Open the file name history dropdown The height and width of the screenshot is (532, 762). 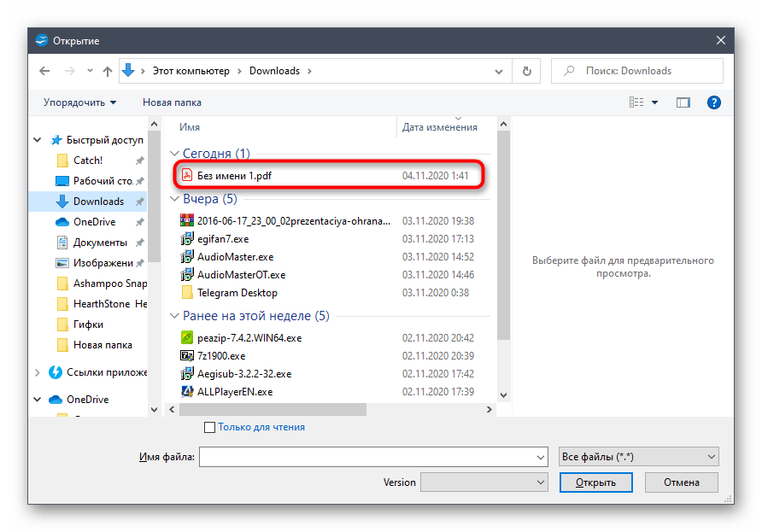[541, 457]
